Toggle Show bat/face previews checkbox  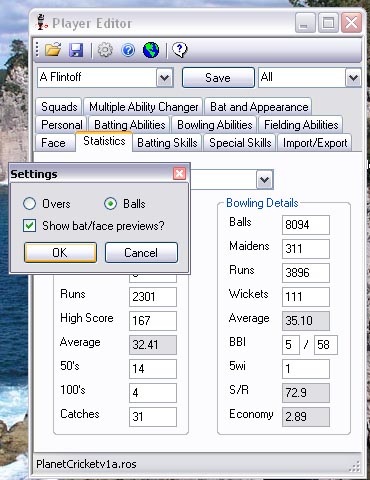(29, 226)
